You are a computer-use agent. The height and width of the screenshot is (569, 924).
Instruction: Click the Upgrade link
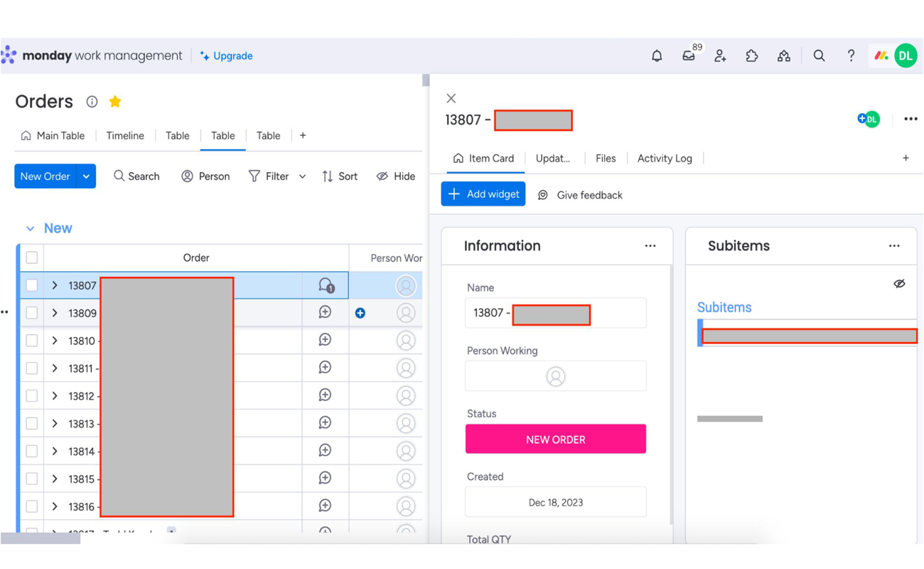pos(226,55)
